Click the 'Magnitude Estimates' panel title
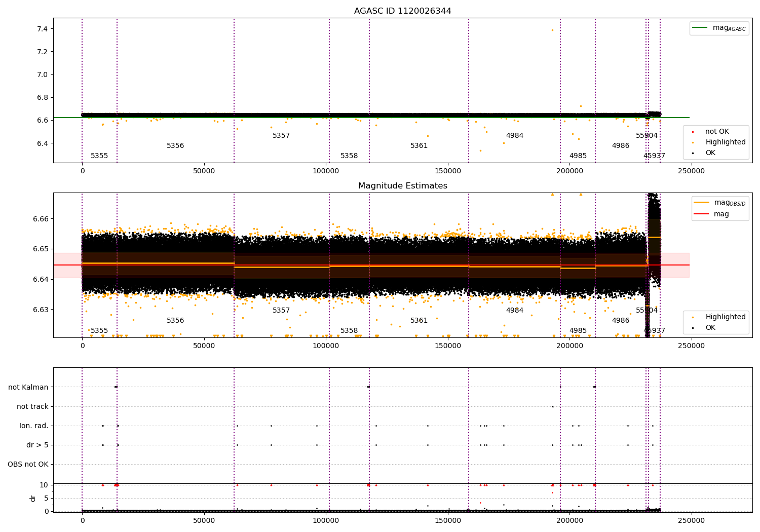Viewport: 760px width, 532px height. click(x=402, y=186)
